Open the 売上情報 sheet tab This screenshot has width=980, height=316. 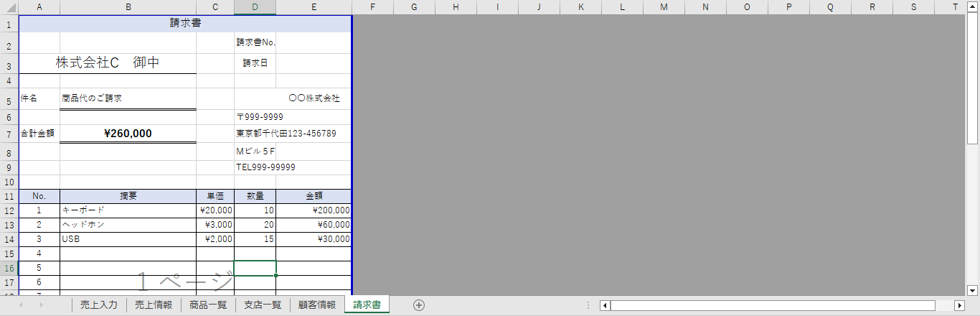154,305
